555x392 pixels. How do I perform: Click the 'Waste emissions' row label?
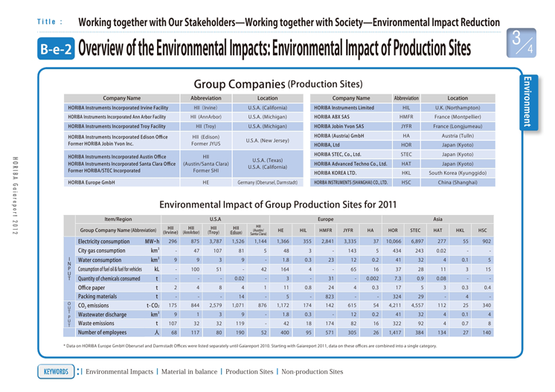click(96, 324)
